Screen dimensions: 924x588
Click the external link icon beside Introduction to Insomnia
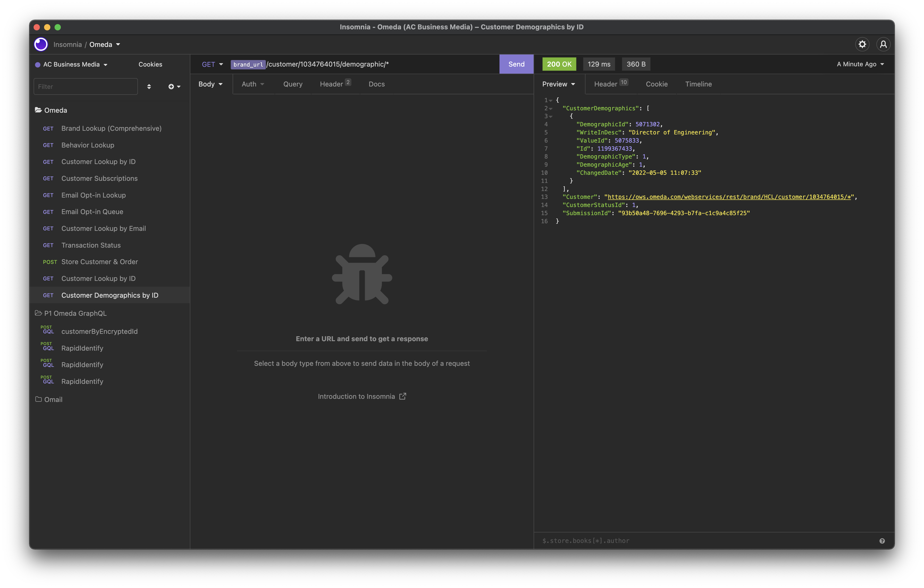coord(402,396)
